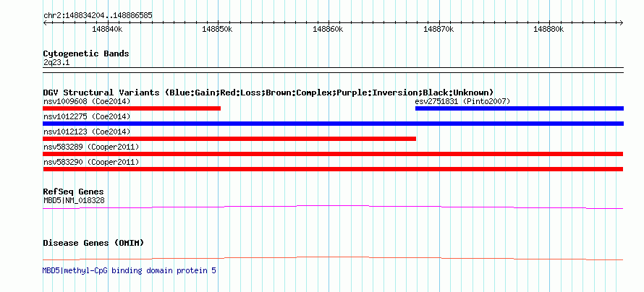Click the blue gain bar of nsv1012275

tap(333, 124)
